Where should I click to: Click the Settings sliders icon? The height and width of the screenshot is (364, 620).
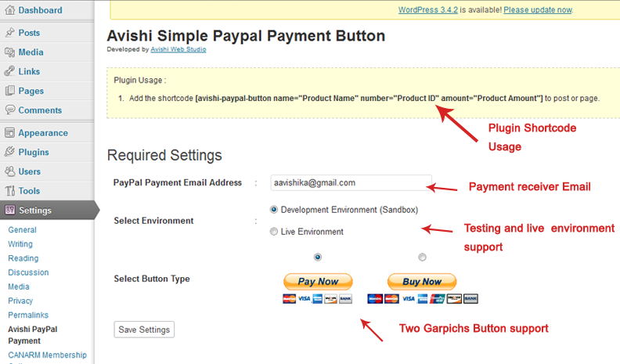10,210
